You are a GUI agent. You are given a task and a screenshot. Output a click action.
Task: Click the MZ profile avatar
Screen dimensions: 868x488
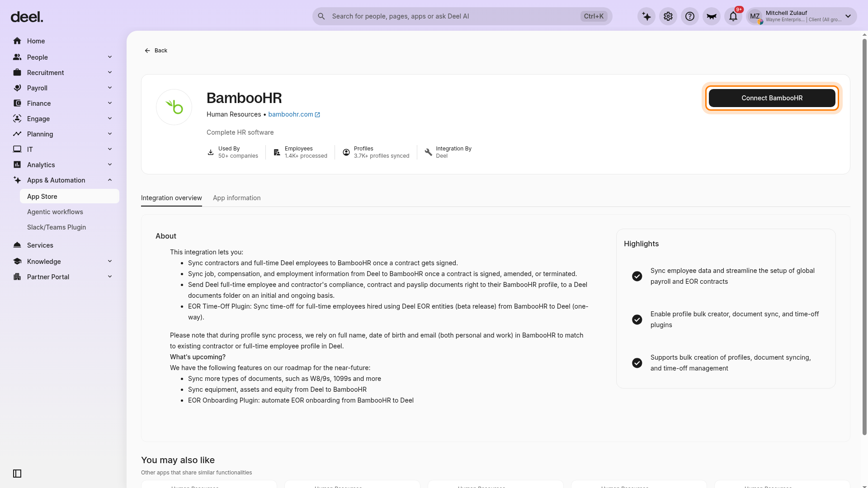(755, 17)
